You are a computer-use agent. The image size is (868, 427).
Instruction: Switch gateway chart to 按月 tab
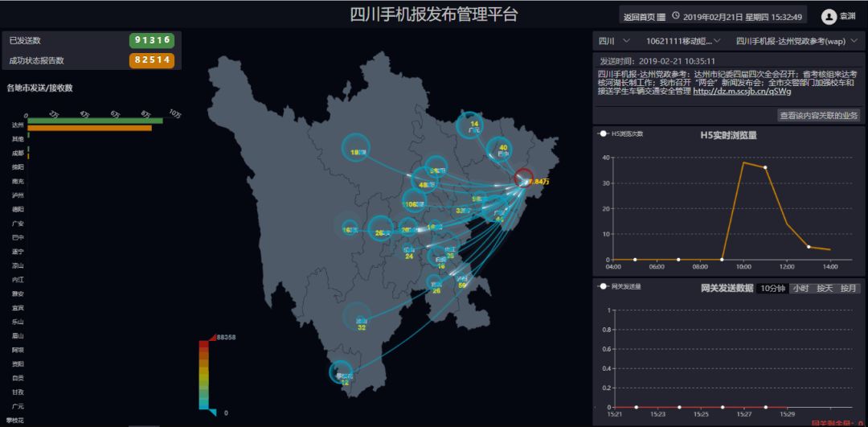coord(849,289)
